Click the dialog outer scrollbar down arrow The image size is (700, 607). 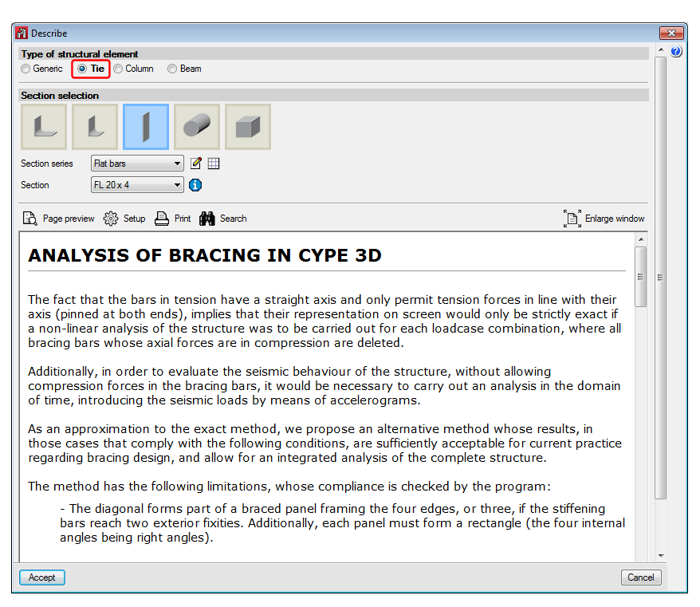tap(661, 556)
